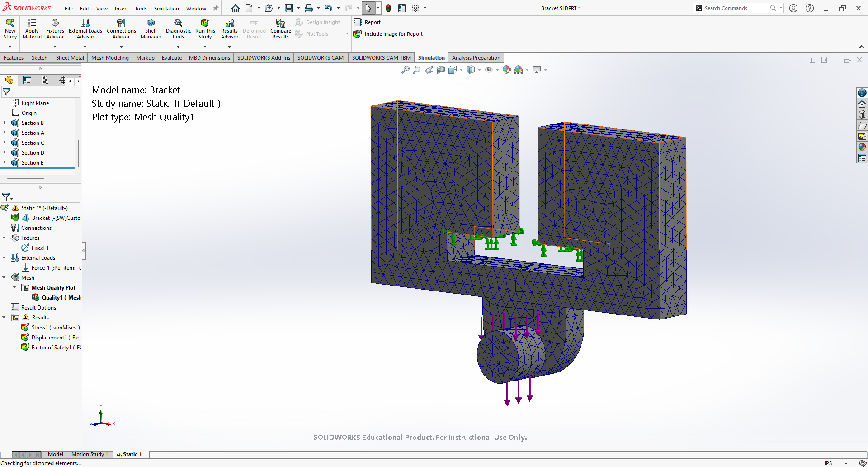
Task: Collapse the Results folder
Action: coord(4,317)
